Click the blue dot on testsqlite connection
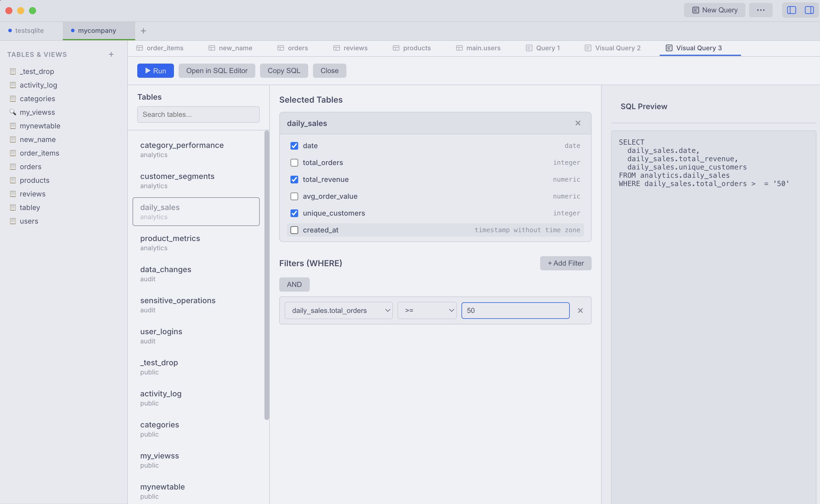This screenshot has height=504, width=820. pyautogui.click(x=10, y=30)
